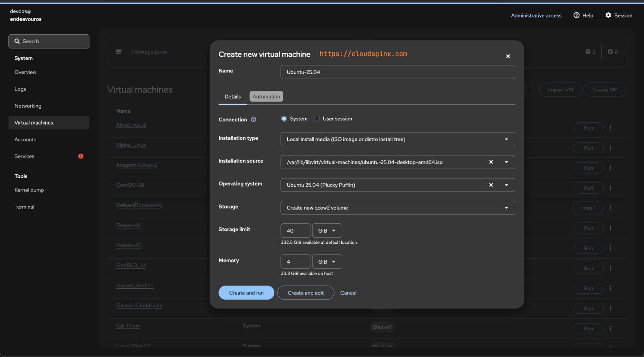Open Networking in the sidebar
Viewport: 644px width, 357px height.
pos(28,106)
